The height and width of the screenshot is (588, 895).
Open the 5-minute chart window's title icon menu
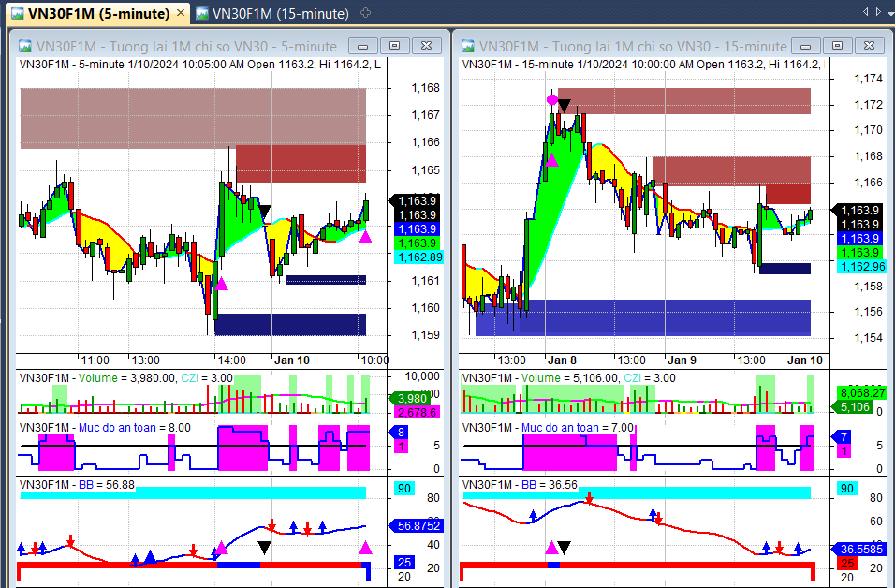tap(25, 46)
